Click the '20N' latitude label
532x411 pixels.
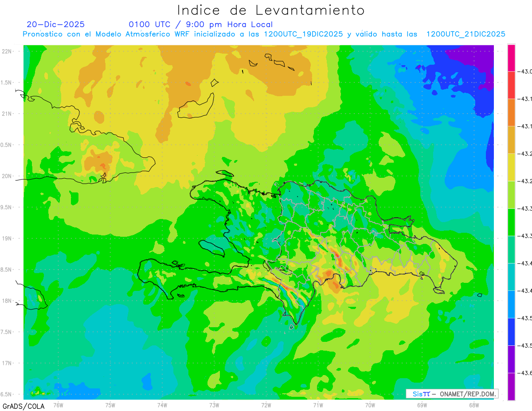coord(7,176)
